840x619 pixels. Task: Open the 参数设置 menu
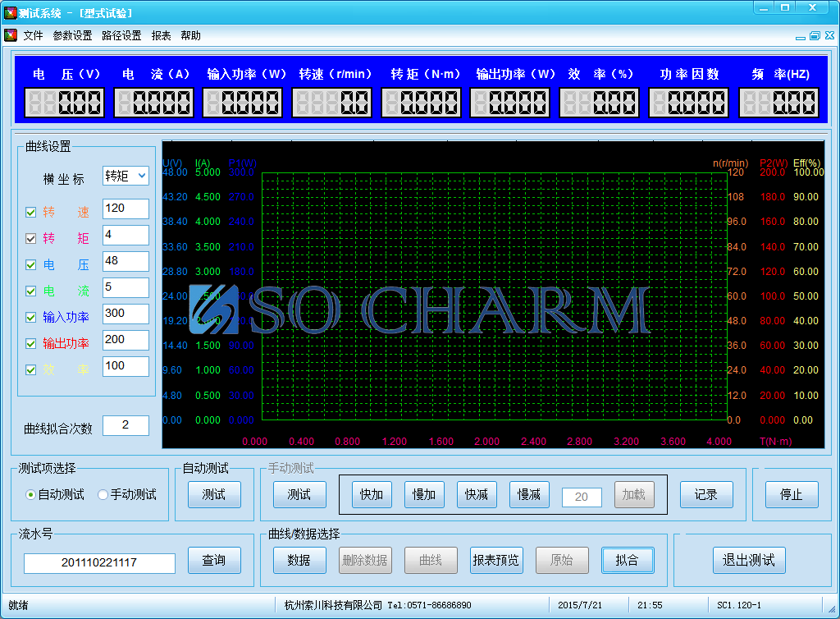[x=72, y=35]
